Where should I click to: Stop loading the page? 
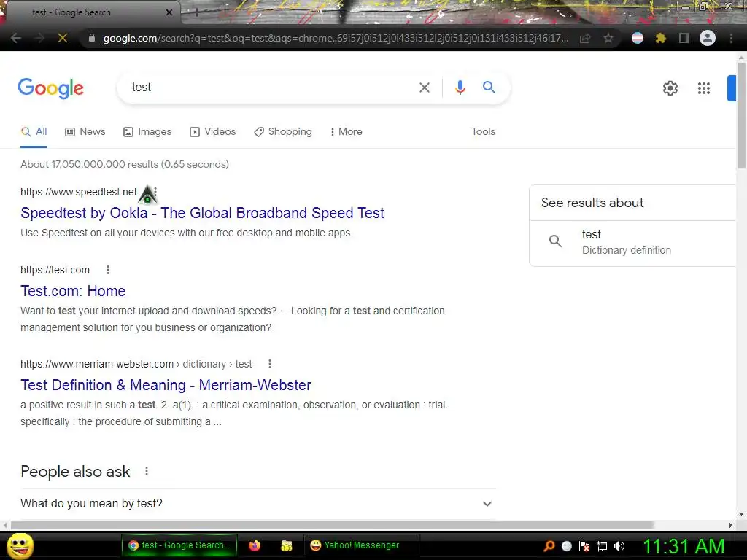click(x=63, y=38)
